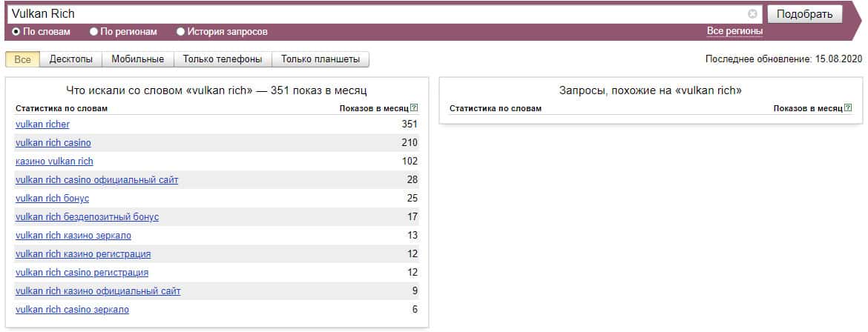The width and height of the screenshot is (868, 332).
Task: Click the 'Подобрать' button
Action: tap(804, 14)
